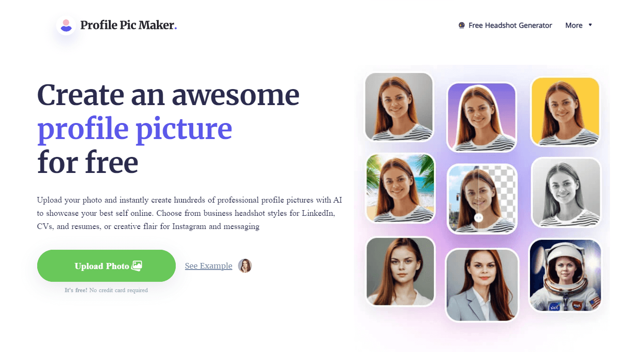644x352 pixels.
Task: Select the gray background original photo
Action: tap(399, 107)
